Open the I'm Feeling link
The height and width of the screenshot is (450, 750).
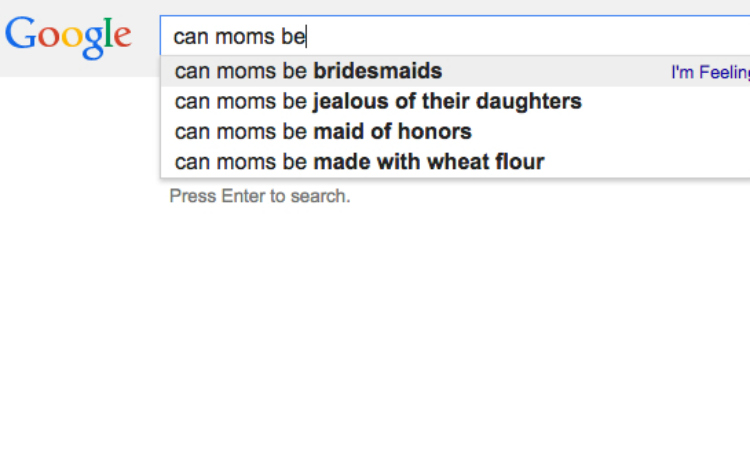tap(711, 72)
